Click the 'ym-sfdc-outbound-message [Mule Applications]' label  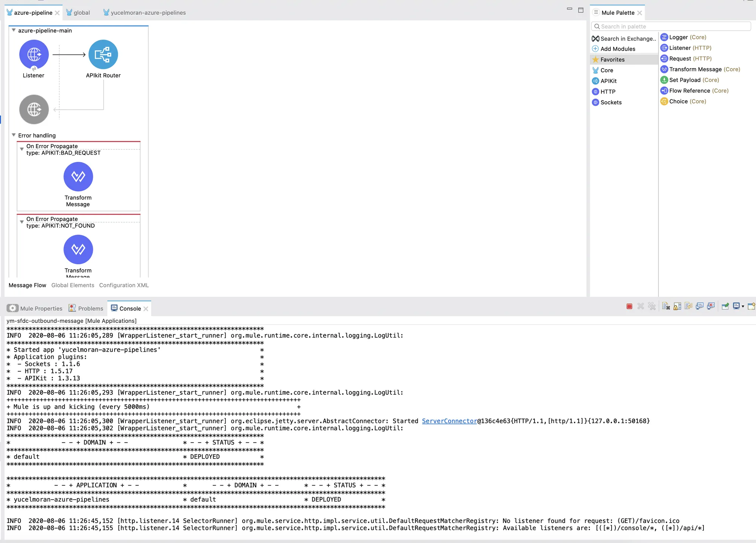tap(71, 321)
